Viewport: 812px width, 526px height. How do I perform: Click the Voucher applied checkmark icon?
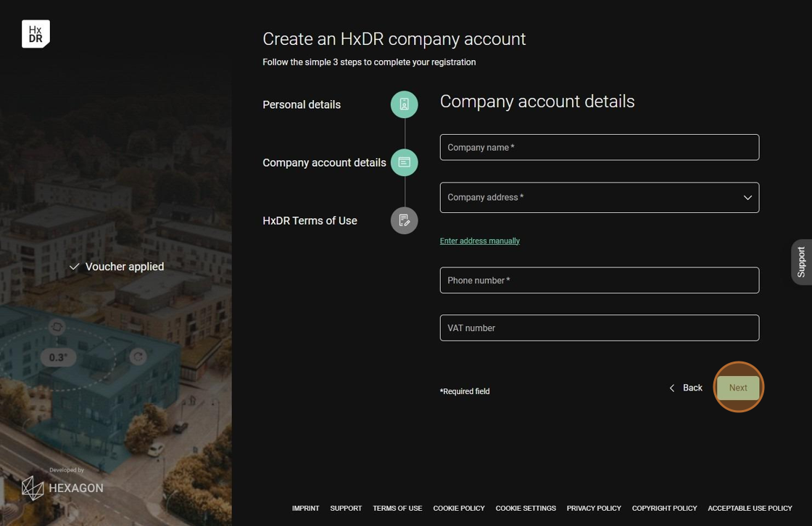pos(74,267)
